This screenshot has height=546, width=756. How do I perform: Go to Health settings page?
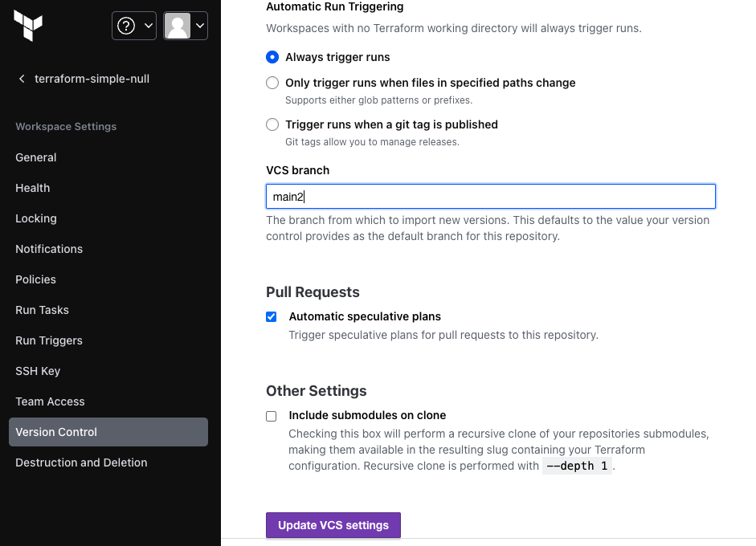click(x=33, y=188)
